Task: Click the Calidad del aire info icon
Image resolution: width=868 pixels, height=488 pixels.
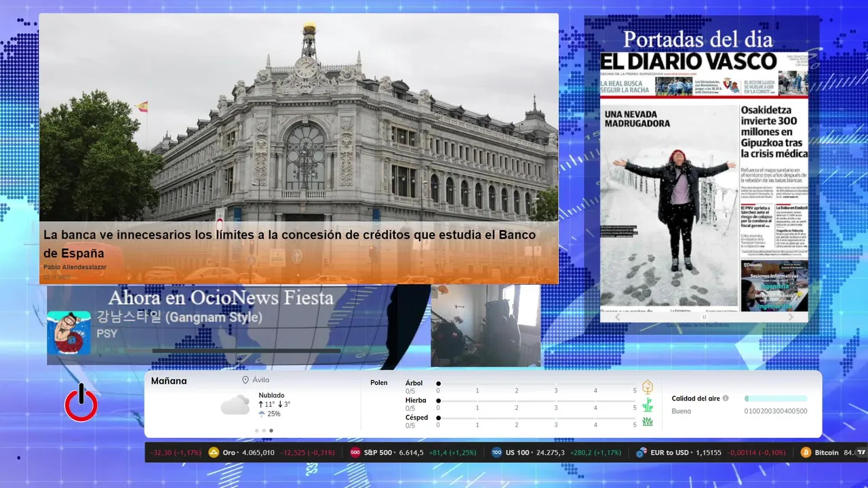Action: 726,399
